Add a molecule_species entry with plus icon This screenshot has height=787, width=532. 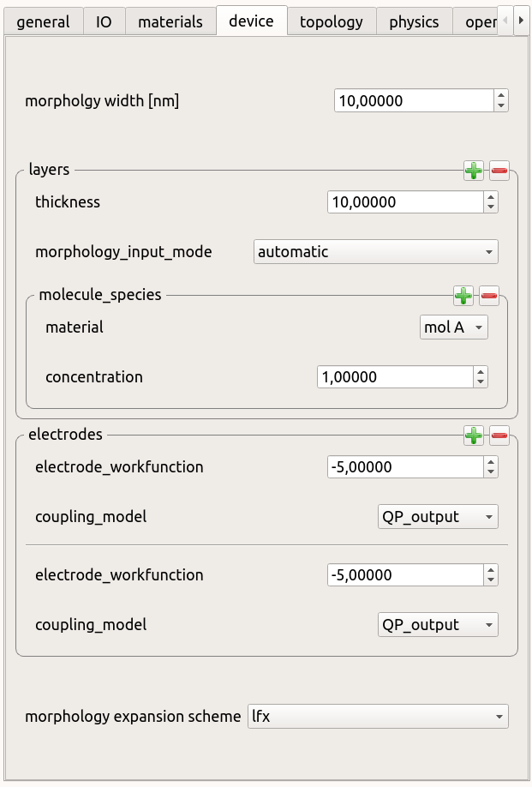pos(463,296)
